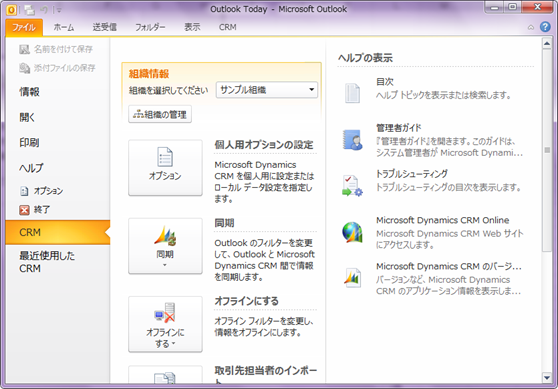The height and width of the screenshot is (389, 558).
Task: Click the 管理者ガイド notebook icon
Action: pyautogui.click(x=352, y=140)
